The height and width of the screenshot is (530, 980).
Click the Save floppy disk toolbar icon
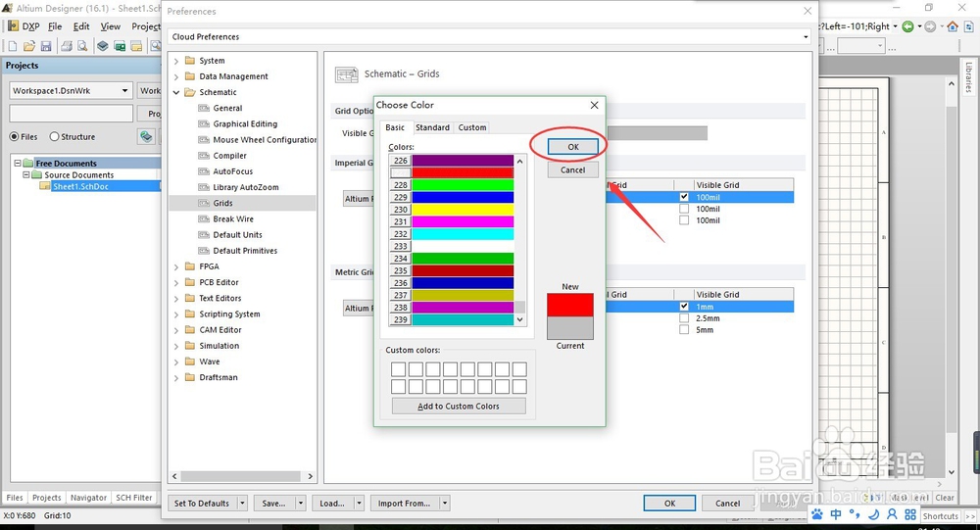46,46
